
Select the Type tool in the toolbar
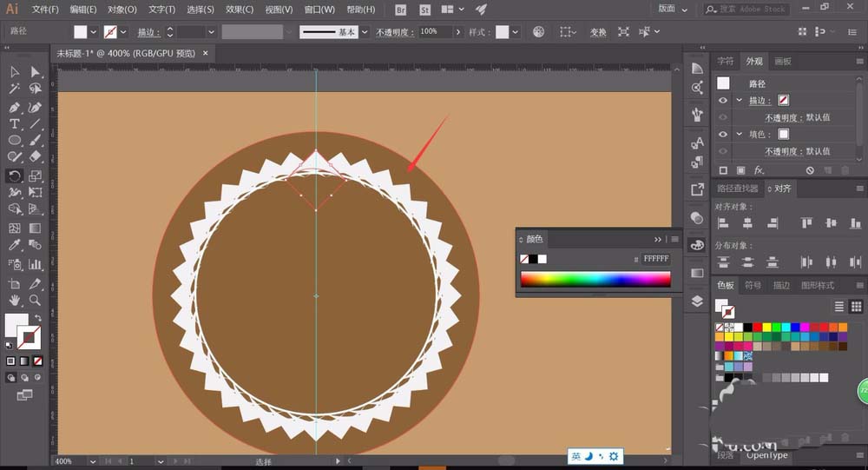click(15, 124)
